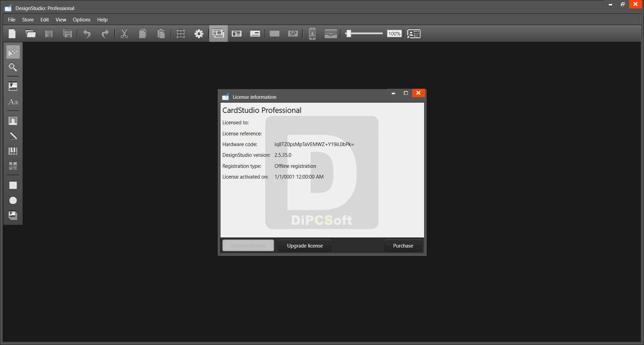Select the ellipse shape tool
Image resolution: width=644 pixels, height=345 pixels.
(x=13, y=200)
